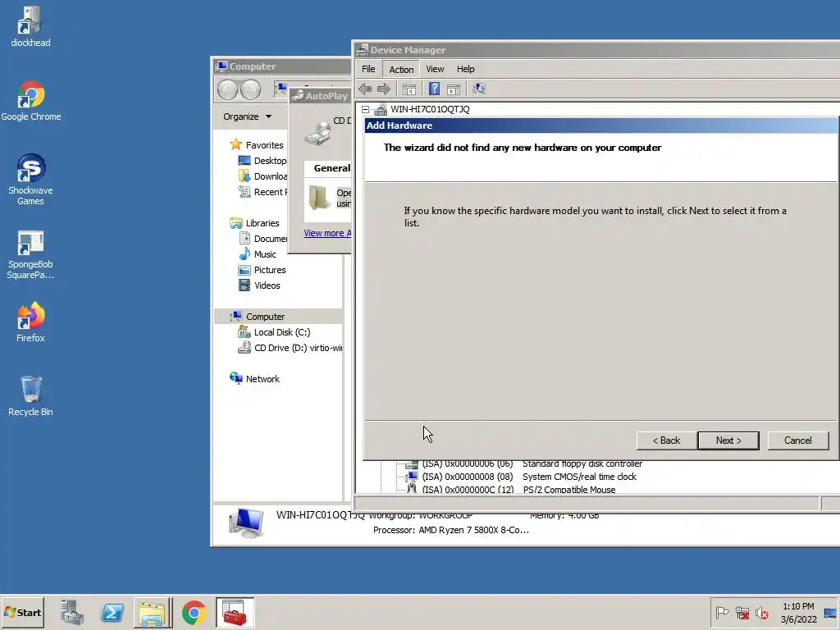The image size is (840, 630).
Task: Open the Firefox desktop shortcut
Action: point(30,322)
